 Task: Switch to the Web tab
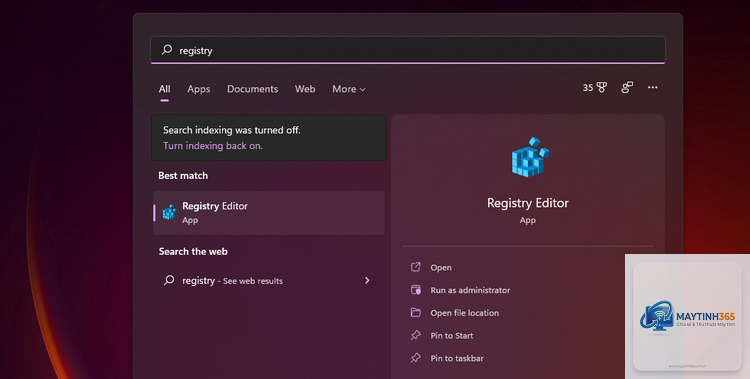point(305,89)
